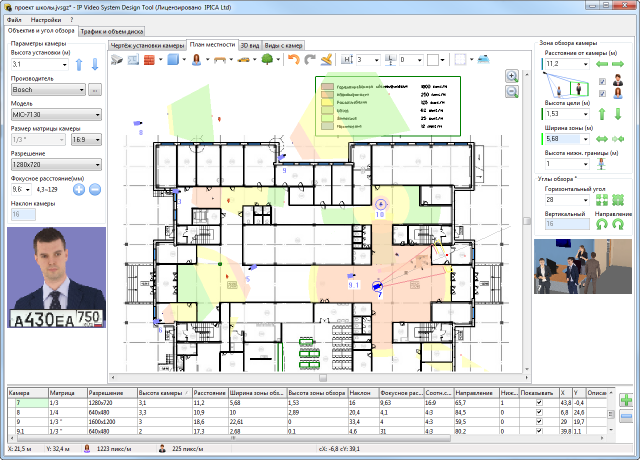Viewport: 640px width, 460px height.
Task: Switch to Виды с камер tab
Action: coord(283,45)
